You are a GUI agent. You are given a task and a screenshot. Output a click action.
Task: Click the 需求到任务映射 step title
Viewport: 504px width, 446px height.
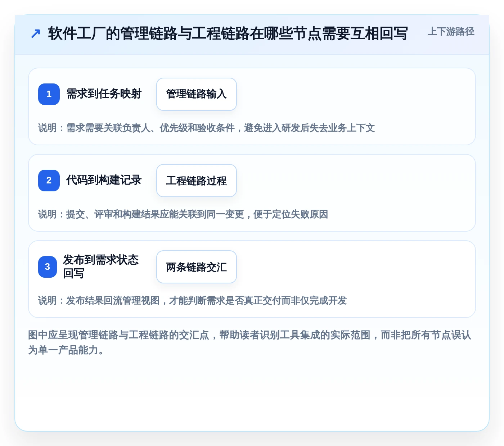coord(104,94)
